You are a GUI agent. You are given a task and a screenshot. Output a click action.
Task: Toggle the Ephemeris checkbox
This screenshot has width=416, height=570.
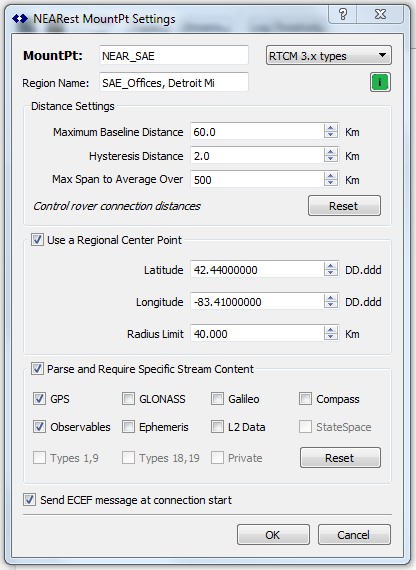coord(128,426)
